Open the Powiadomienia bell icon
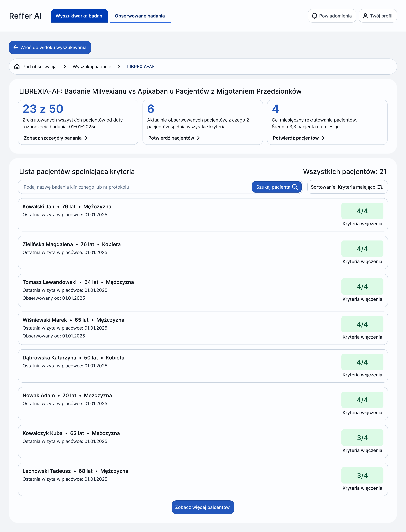This screenshot has width=406, height=532. (315, 16)
